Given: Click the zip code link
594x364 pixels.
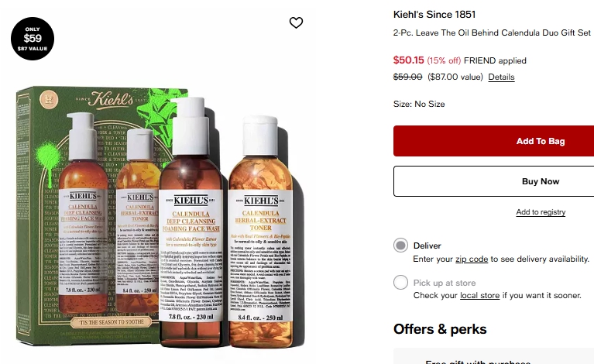Looking at the screenshot, I should (x=472, y=259).
